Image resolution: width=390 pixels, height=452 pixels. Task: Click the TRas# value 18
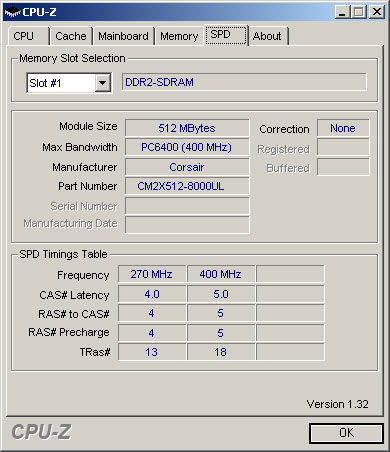coord(221,352)
